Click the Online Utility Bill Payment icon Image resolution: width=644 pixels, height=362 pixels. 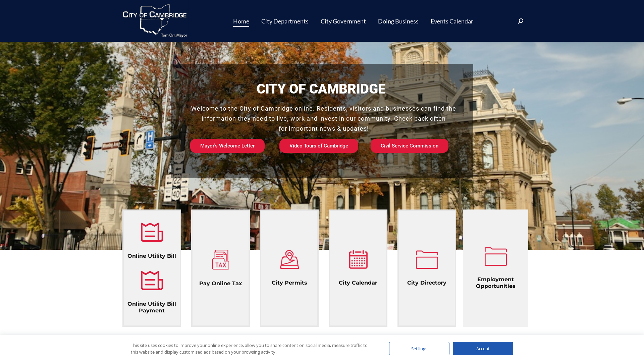click(152, 280)
